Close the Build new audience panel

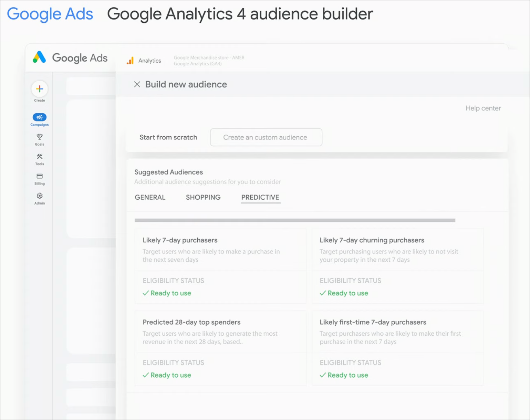click(137, 84)
